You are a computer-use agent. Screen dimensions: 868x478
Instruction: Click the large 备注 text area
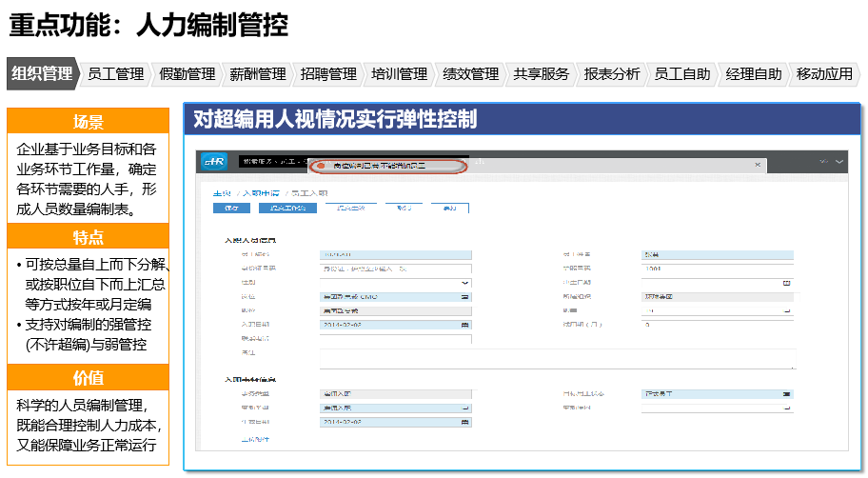tap(558, 359)
